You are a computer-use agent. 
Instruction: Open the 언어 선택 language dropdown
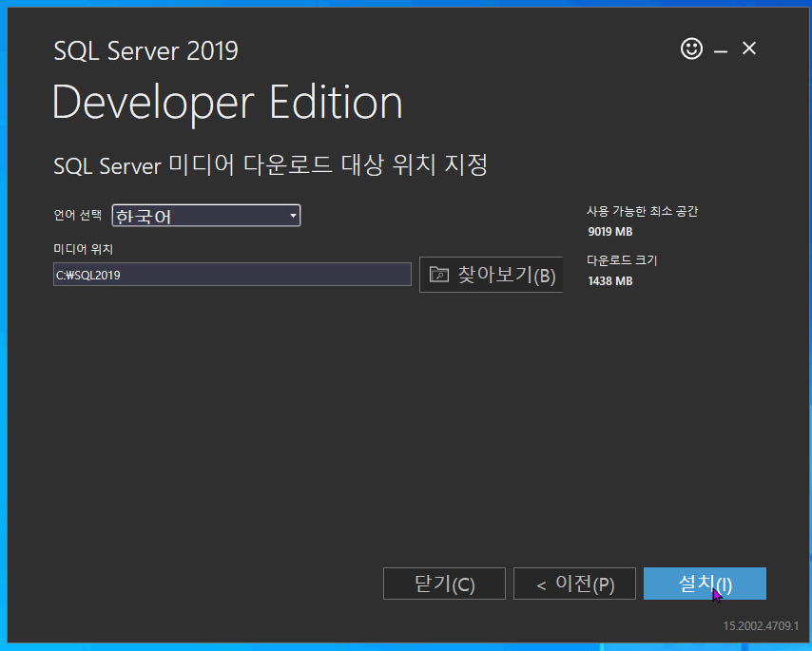[x=206, y=216]
